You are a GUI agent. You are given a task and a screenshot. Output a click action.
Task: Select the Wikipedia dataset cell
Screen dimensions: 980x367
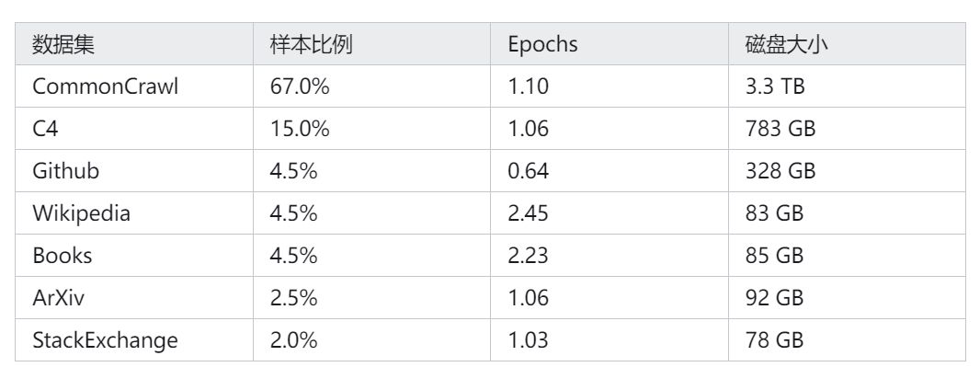[134, 213]
